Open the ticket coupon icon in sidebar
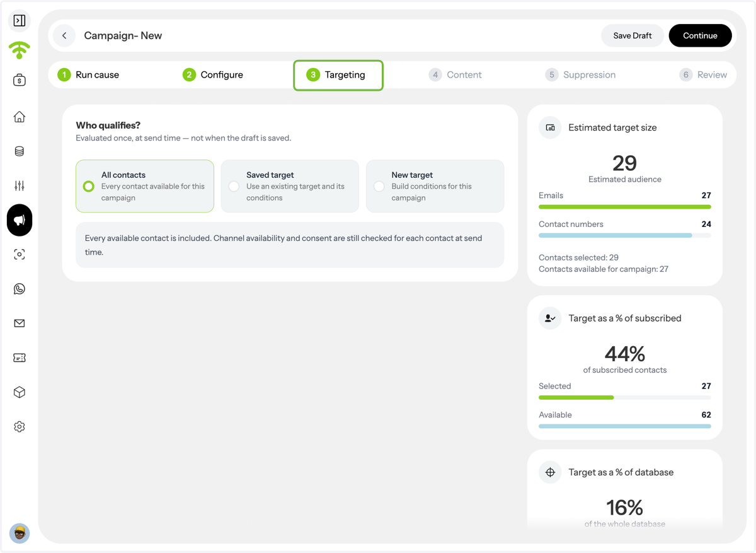Screen dimensions: 756x553 [x=20, y=358]
